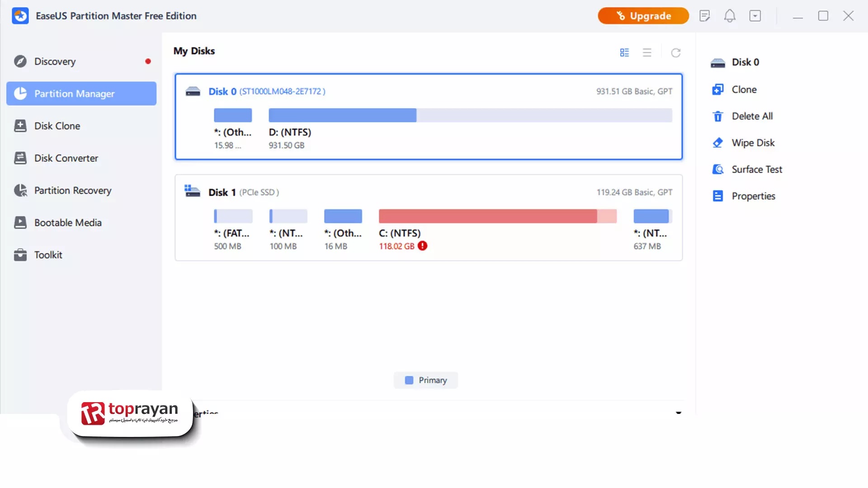Open the task notes icon in title bar
The width and height of the screenshot is (868, 488).
(705, 16)
